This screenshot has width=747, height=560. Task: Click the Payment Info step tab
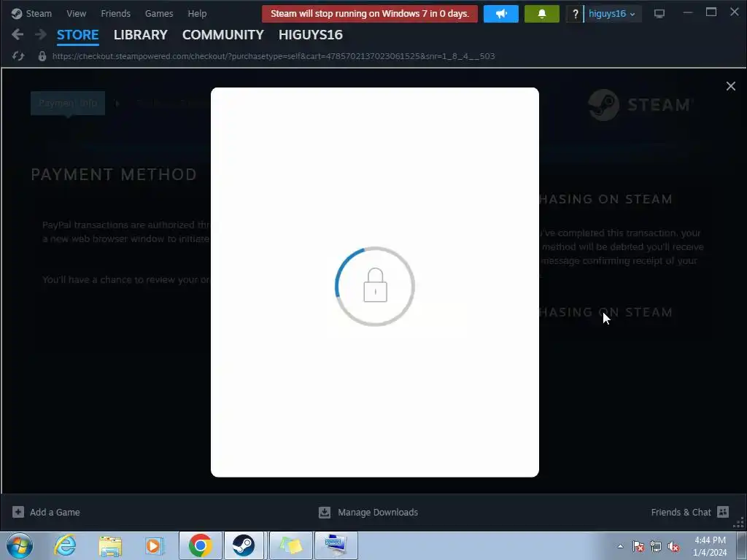click(x=68, y=103)
